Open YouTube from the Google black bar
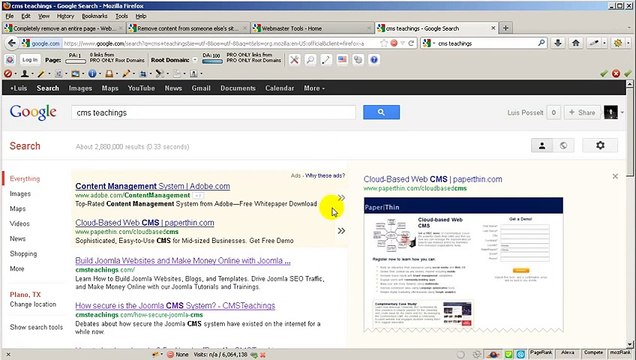This screenshot has height=360, width=636. pyautogui.click(x=141, y=88)
